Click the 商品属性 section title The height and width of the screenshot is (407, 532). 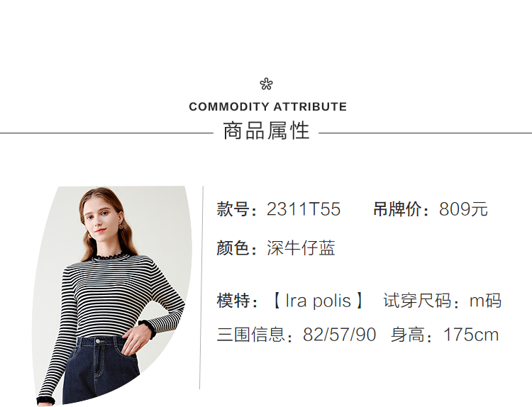[266, 131]
